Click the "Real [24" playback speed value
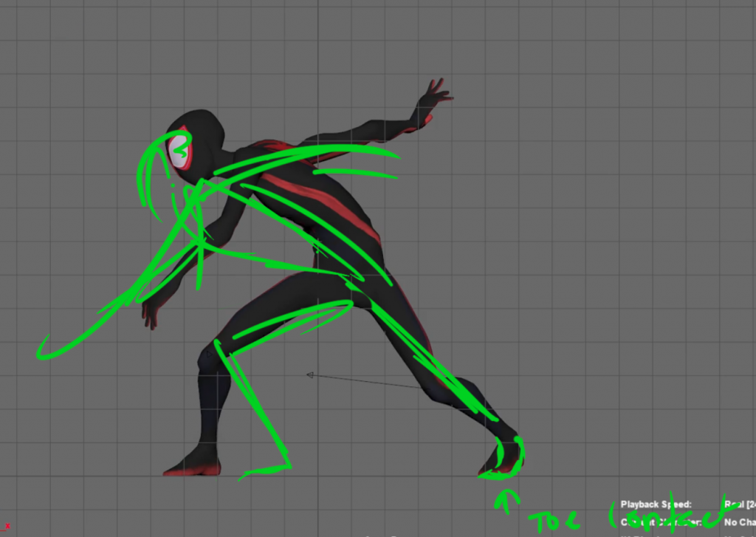756x537 pixels. click(x=740, y=504)
